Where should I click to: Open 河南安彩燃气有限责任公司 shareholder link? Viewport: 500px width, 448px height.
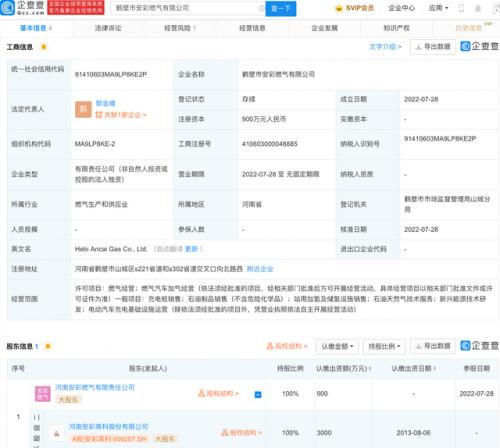(x=95, y=387)
